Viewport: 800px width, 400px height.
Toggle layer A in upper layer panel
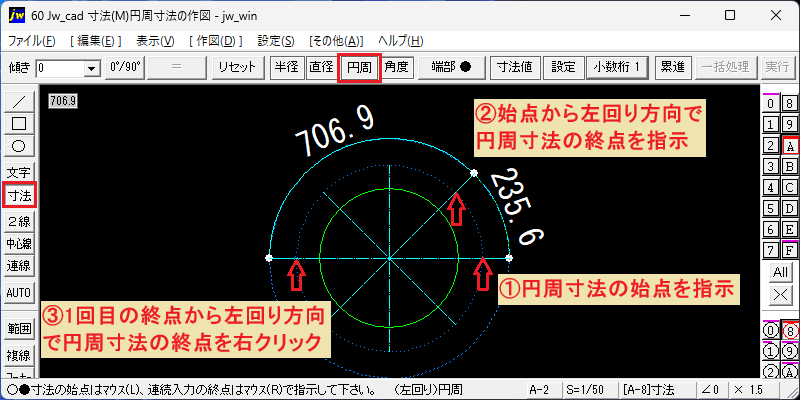point(790,146)
